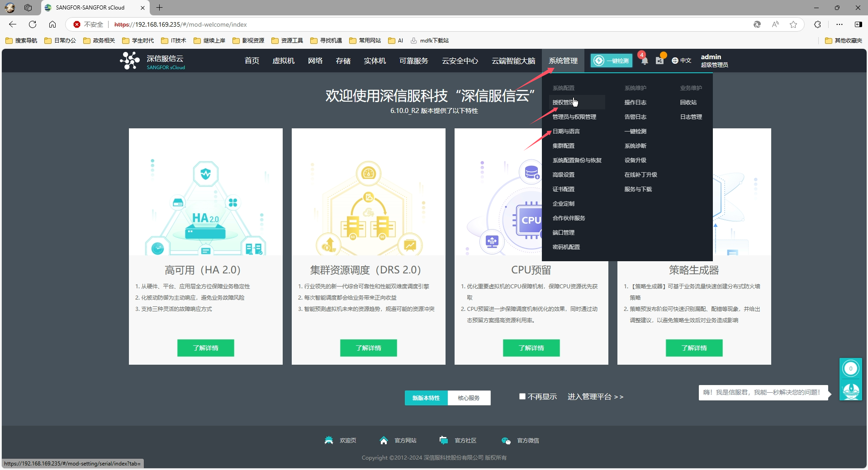Screen dimensions: 868x470
Task: Open 一键检测 in the dropdown list
Action: pos(636,131)
